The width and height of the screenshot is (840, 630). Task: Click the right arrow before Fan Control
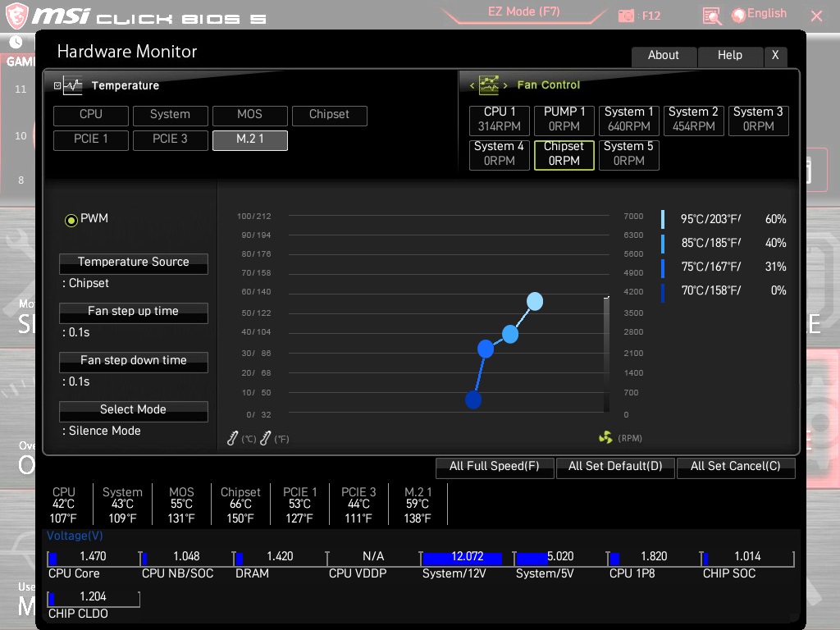[505, 85]
